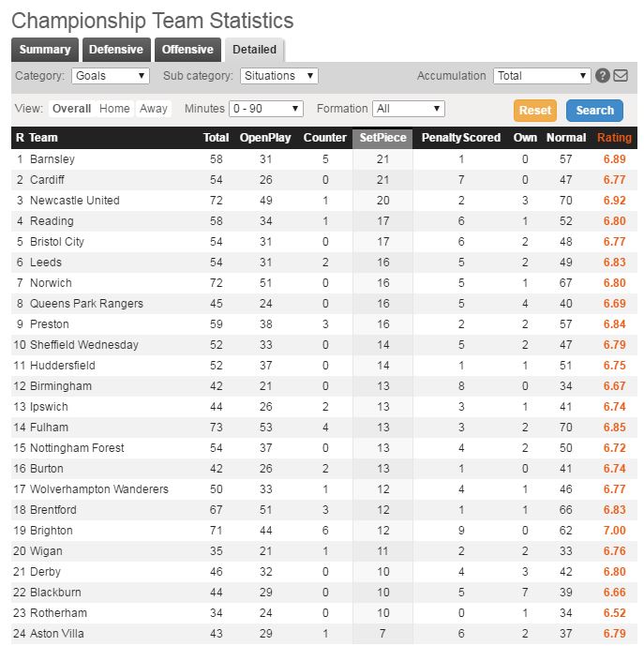Open the Minutes 0 - 90 dropdown

coord(266,109)
